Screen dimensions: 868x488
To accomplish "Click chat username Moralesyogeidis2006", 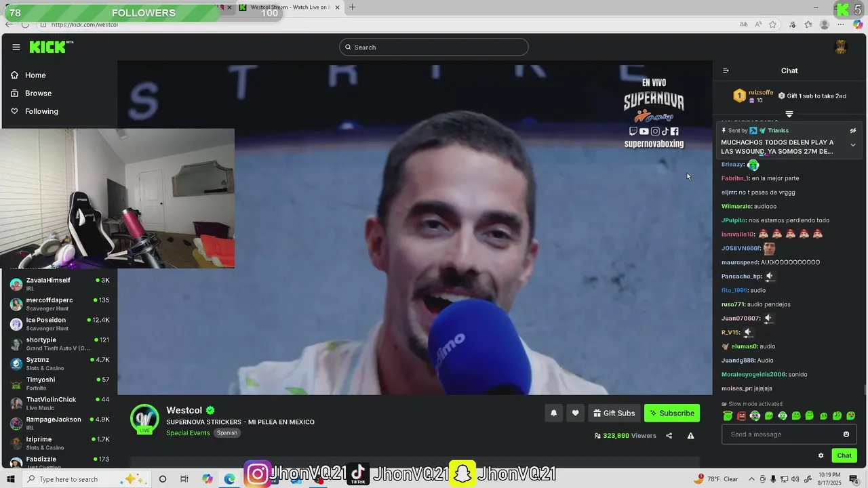I will [x=753, y=374].
